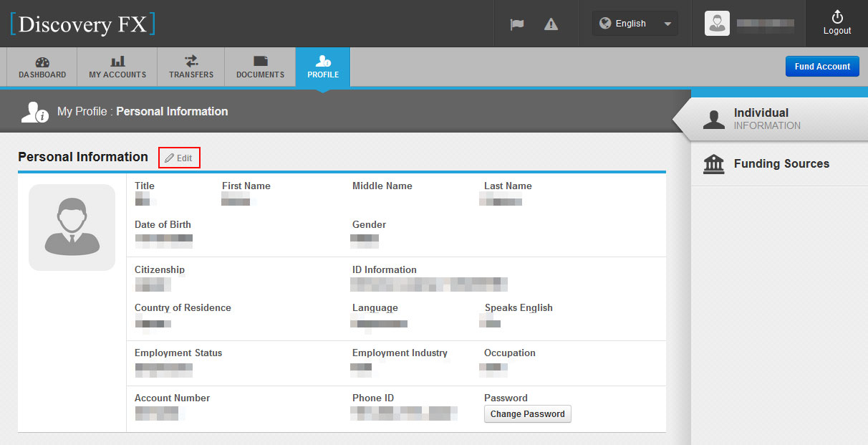Click the user avatar icon in header
The image size is (868, 445).
click(717, 24)
